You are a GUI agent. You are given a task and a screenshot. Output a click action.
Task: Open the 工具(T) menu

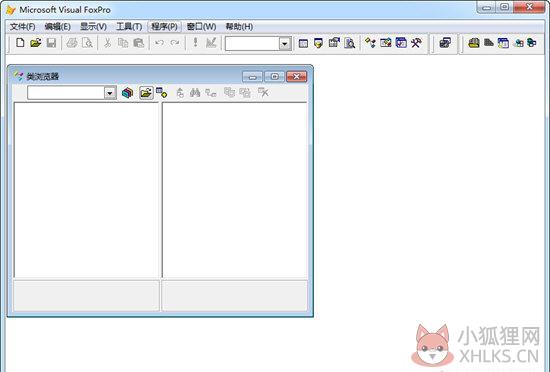(129, 27)
